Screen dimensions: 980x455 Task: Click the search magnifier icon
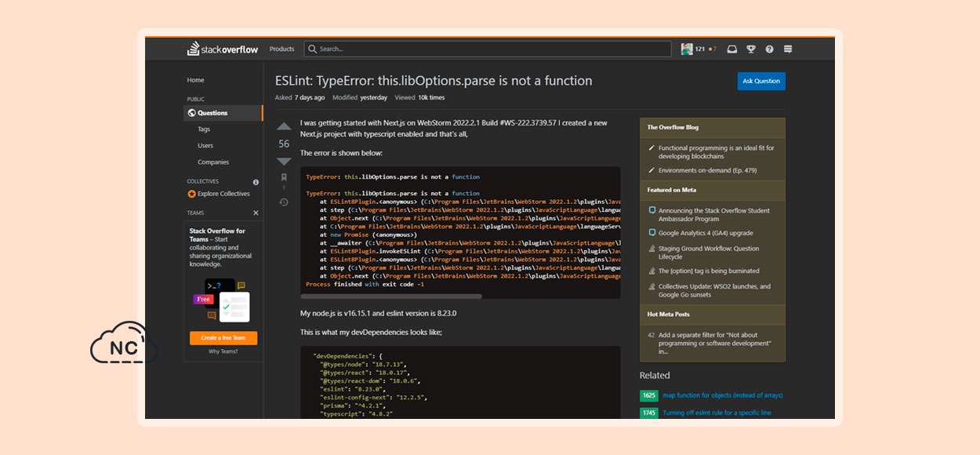pos(313,49)
